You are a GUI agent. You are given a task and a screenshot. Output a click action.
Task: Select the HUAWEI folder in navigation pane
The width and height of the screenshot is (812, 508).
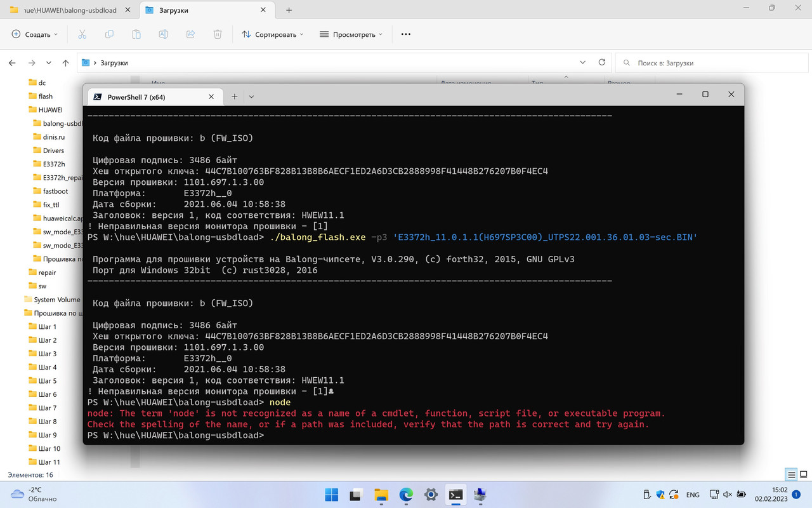click(46, 110)
